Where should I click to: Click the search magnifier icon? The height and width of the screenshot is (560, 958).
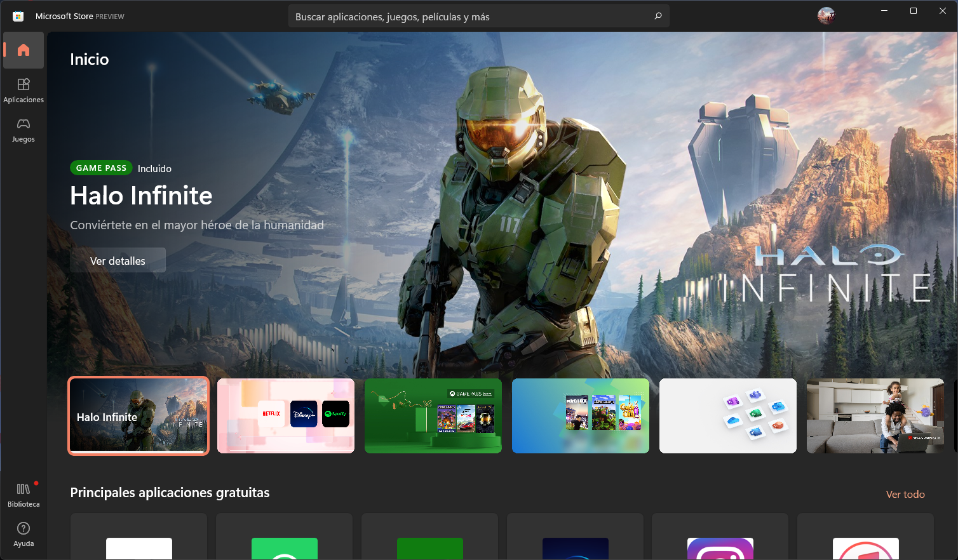point(658,16)
